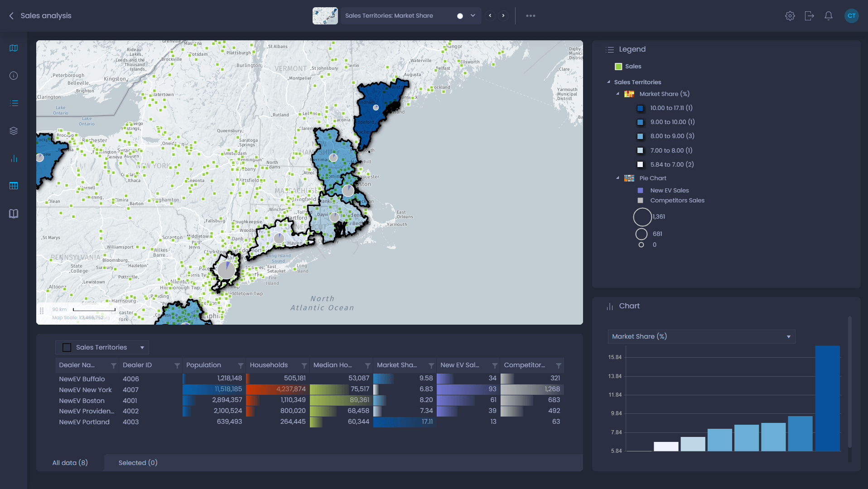Viewport: 868px width, 489px height.
Task: Collapse the Sales Territories legend group
Action: pos(608,82)
